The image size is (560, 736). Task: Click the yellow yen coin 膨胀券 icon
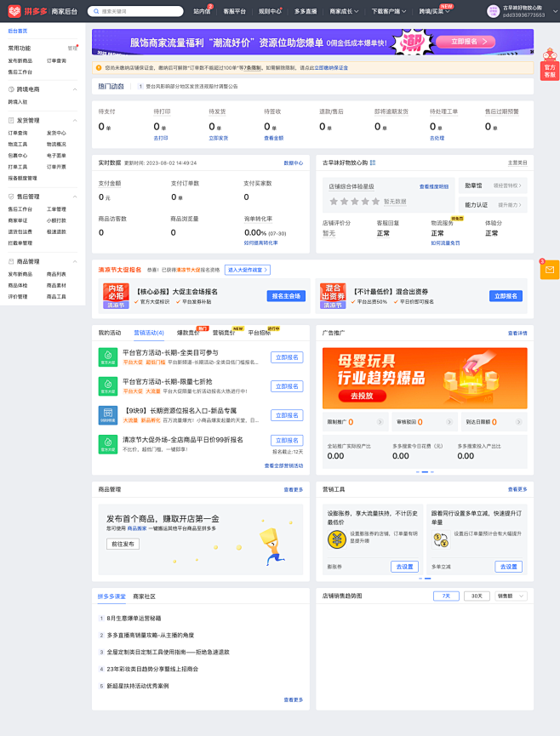coord(336,539)
